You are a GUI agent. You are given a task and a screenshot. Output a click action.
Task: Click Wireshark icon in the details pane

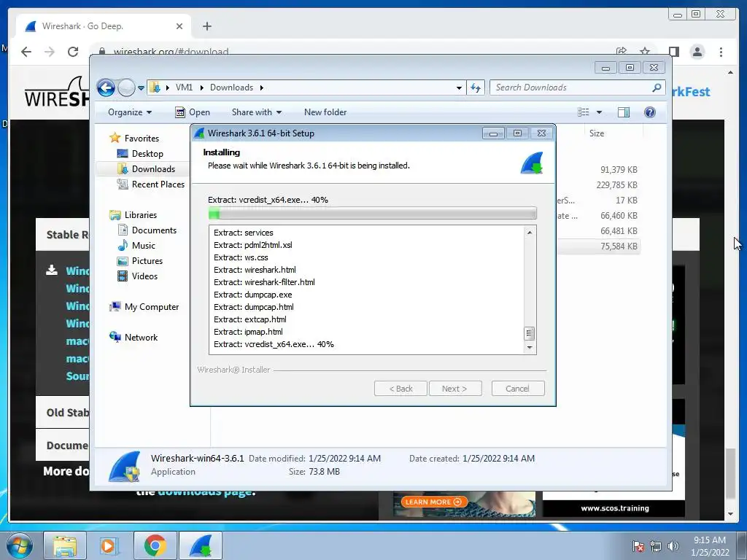[124, 466]
